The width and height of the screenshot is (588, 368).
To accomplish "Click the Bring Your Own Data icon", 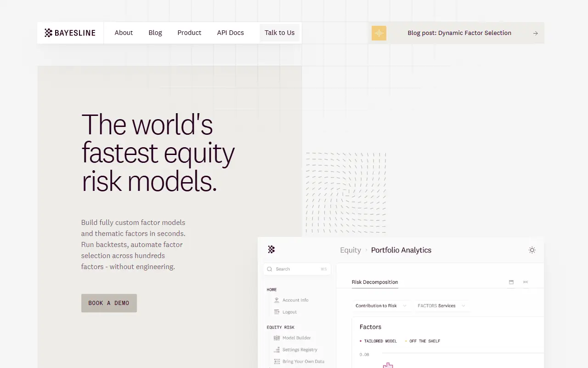I will [277, 362].
